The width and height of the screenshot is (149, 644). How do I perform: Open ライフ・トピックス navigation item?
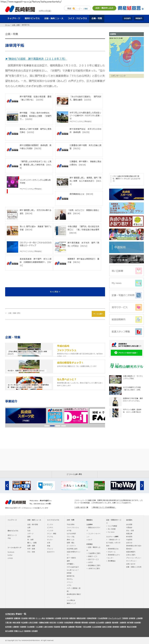(x=77, y=19)
